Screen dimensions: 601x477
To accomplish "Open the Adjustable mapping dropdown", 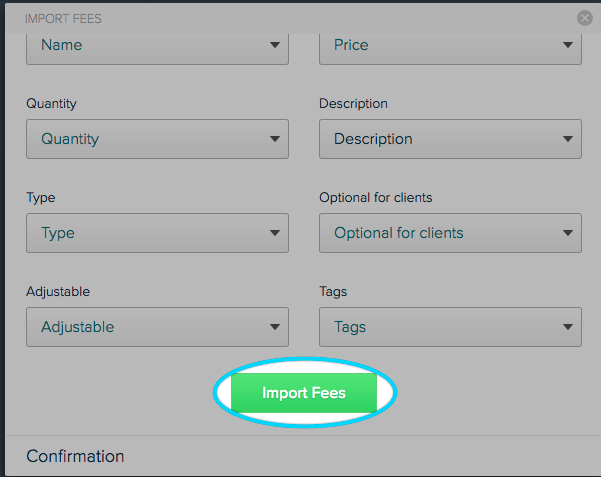I will click(157, 327).
